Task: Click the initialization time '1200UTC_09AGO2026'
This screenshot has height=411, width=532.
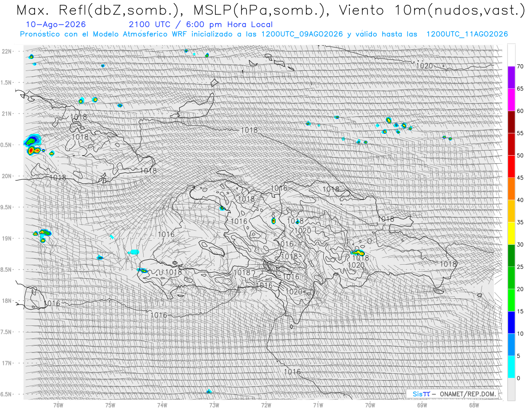Action: pos(302,34)
